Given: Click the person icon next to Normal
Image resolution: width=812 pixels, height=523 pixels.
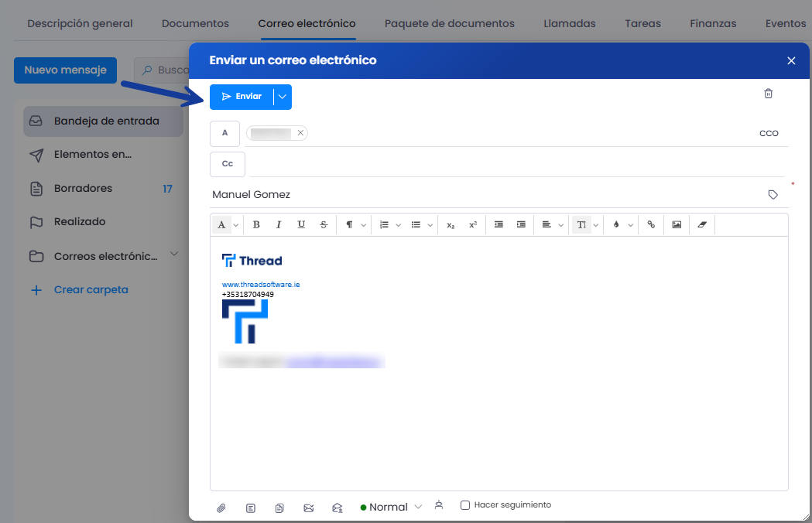Looking at the screenshot, I should [439, 505].
